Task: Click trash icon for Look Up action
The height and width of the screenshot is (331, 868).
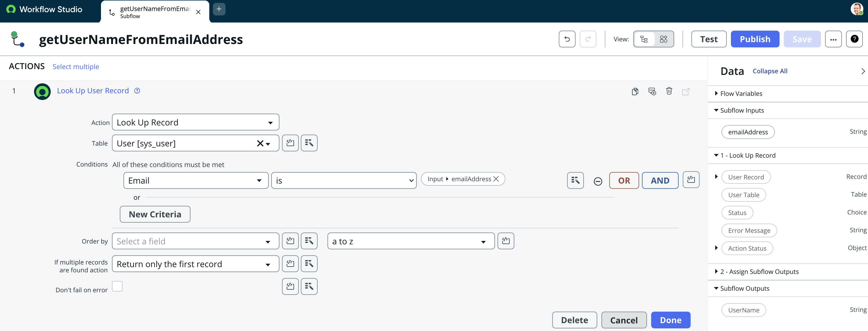Action: pos(669,91)
